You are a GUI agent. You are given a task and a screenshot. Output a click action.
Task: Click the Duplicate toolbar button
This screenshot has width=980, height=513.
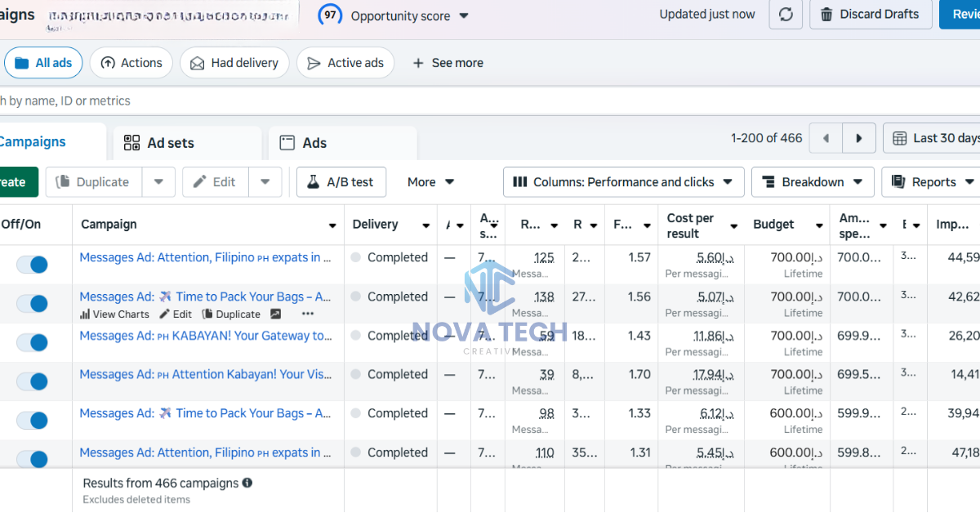click(93, 182)
